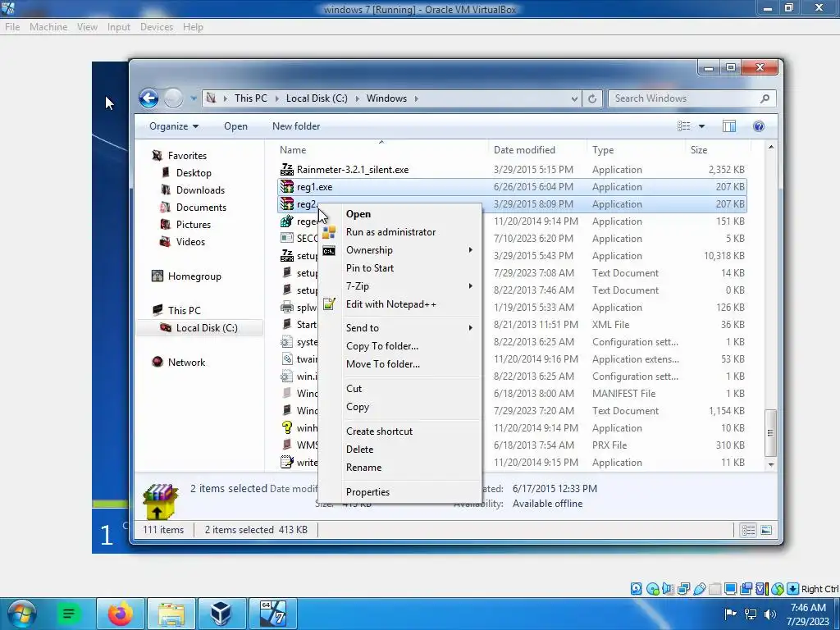
Task: Switch to details view status bar icon
Action: pos(748,531)
